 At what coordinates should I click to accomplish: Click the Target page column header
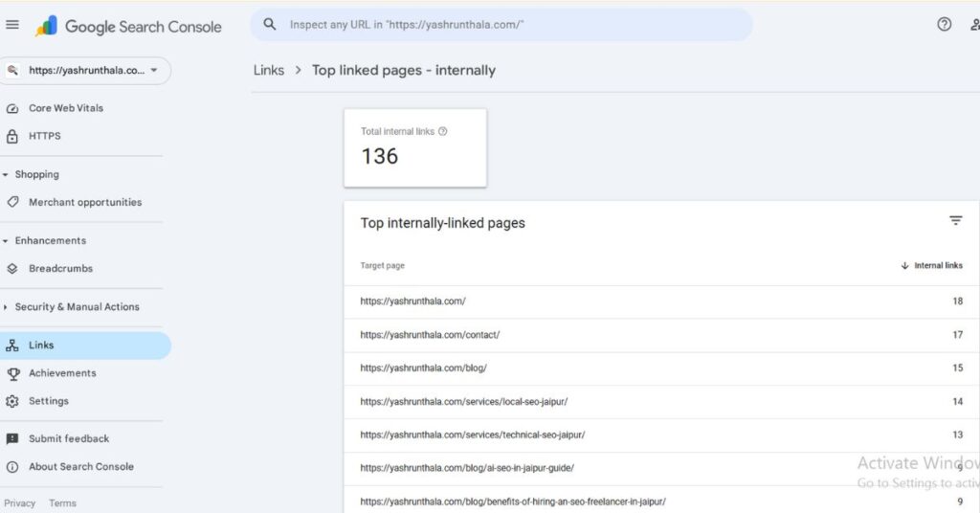click(383, 265)
